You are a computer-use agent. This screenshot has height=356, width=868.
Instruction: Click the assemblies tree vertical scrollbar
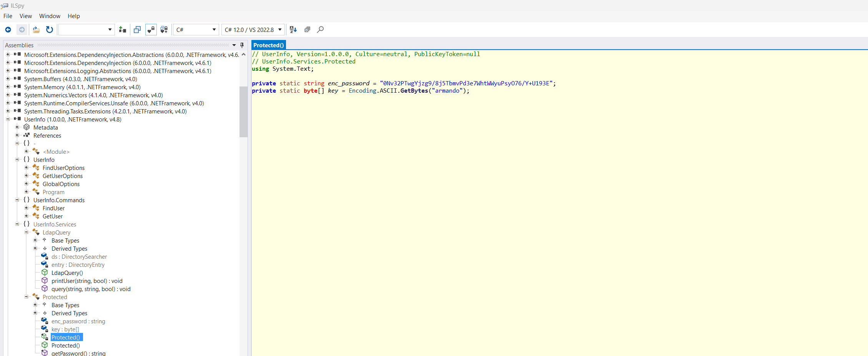(243, 111)
